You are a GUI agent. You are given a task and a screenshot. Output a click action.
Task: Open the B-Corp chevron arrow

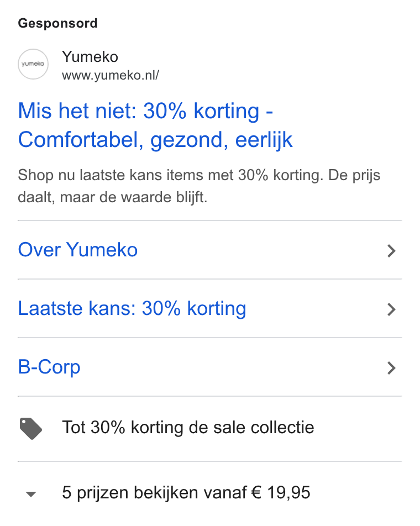click(391, 368)
